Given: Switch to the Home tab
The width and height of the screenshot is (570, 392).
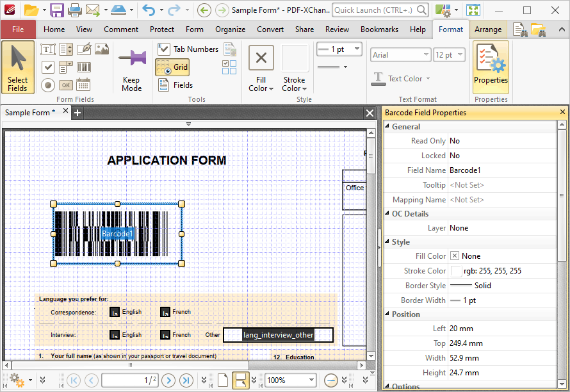Looking at the screenshot, I should (54, 29).
